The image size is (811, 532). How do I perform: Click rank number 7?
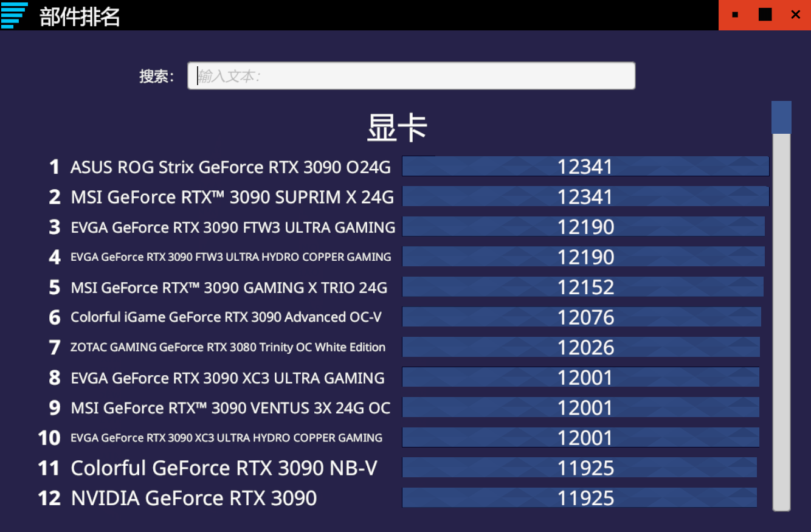55,348
